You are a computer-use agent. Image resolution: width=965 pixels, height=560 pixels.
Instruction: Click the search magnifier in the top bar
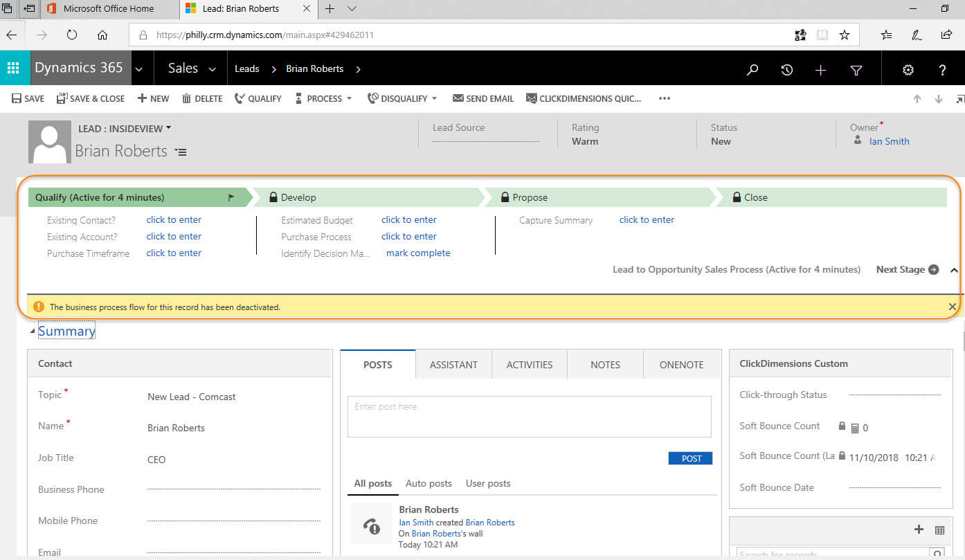[752, 70]
